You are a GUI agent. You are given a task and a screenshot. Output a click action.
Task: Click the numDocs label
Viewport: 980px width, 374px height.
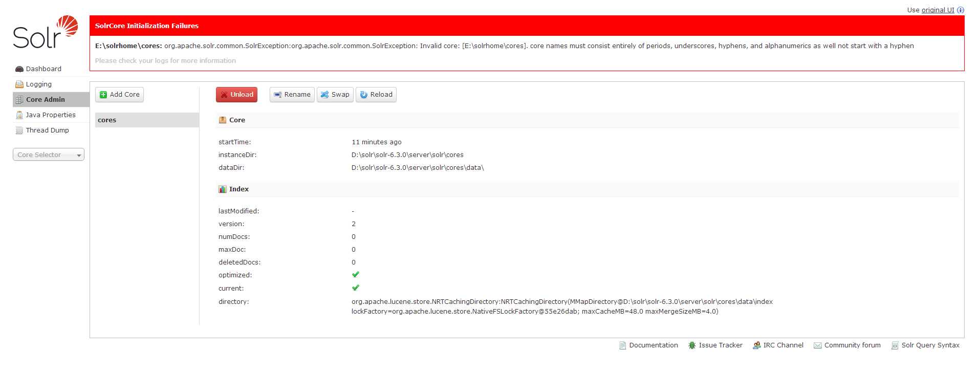[x=234, y=237]
